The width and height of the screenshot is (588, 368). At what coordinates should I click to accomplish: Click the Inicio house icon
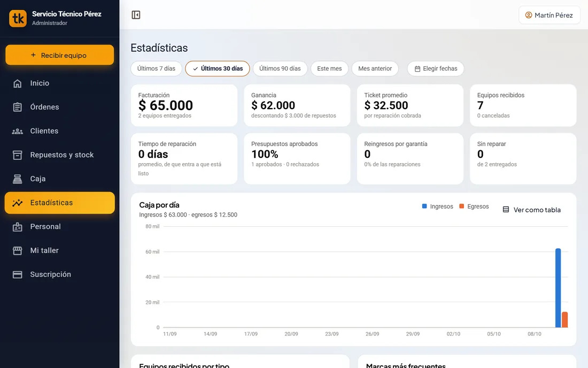coord(17,83)
